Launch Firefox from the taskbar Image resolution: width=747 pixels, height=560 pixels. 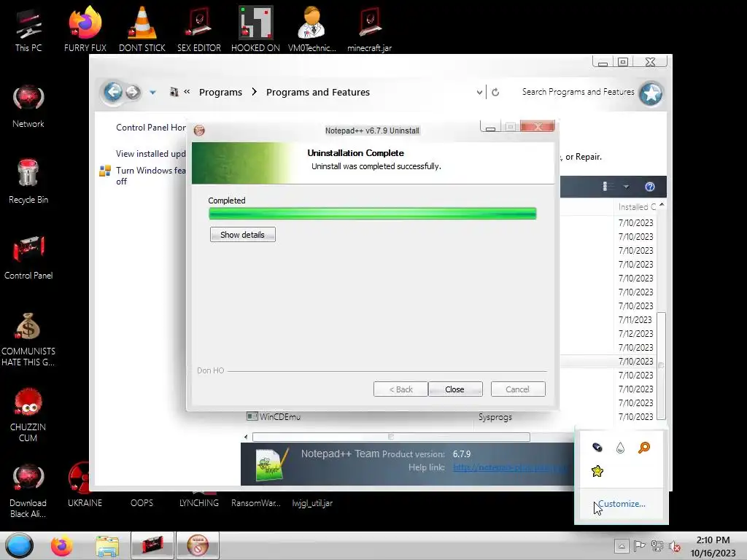(x=62, y=545)
